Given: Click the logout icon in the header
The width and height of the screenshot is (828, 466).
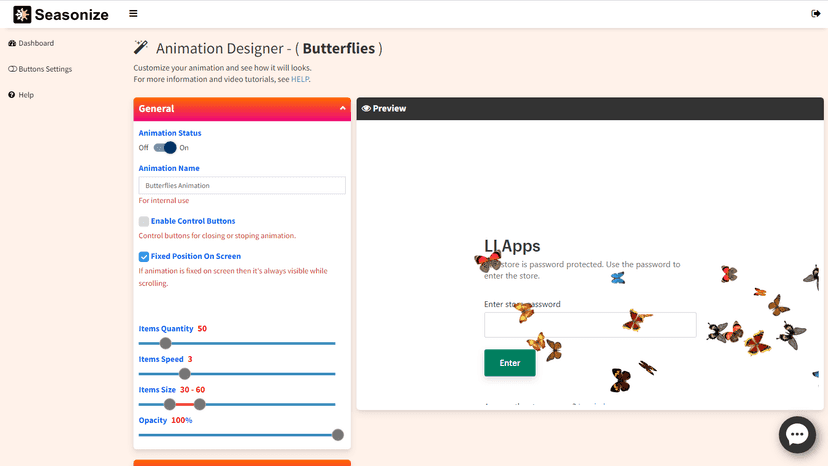Looking at the screenshot, I should 815,14.
